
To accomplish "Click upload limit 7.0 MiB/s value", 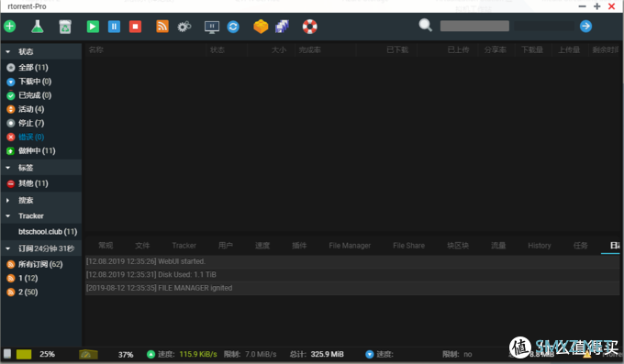I will coord(261,355).
